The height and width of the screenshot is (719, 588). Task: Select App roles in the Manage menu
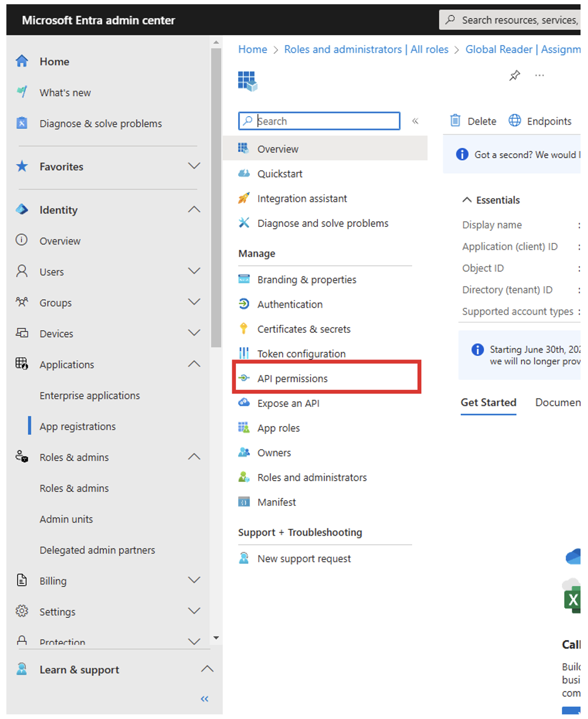[278, 428]
